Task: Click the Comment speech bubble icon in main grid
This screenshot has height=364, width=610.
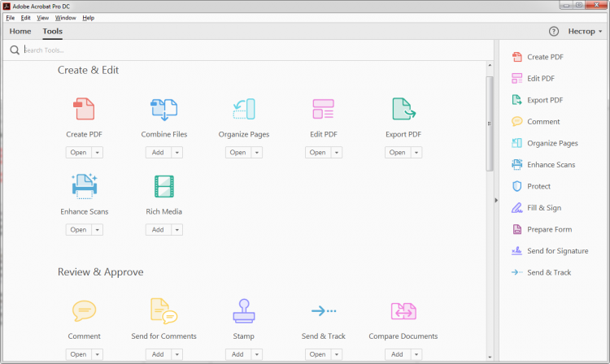Action: pos(84,310)
